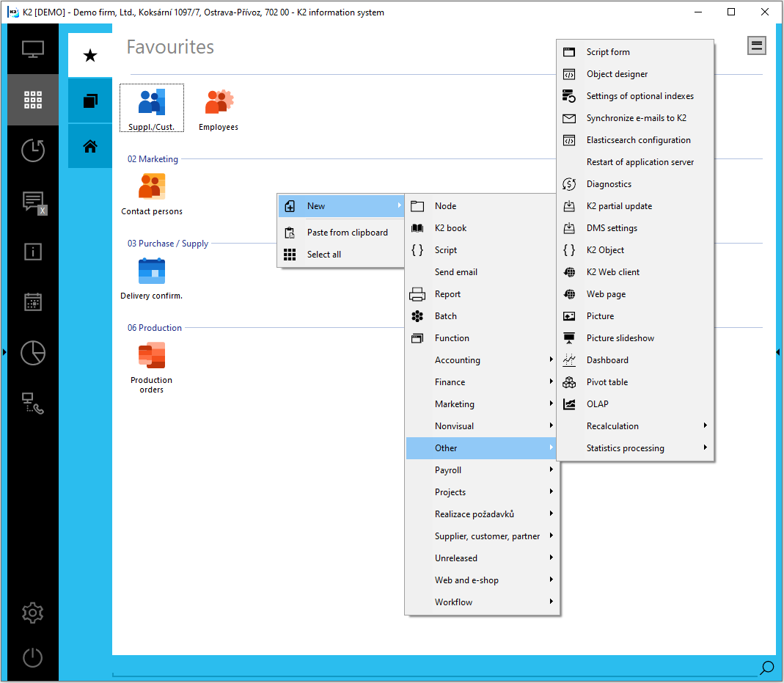Image resolution: width=784 pixels, height=683 pixels.
Task: Choose OLAP
Action: point(635,404)
